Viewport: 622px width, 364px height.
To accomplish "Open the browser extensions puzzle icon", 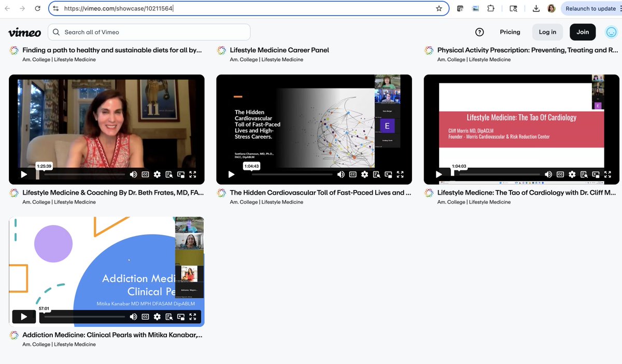I will pyautogui.click(x=491, y=9).
